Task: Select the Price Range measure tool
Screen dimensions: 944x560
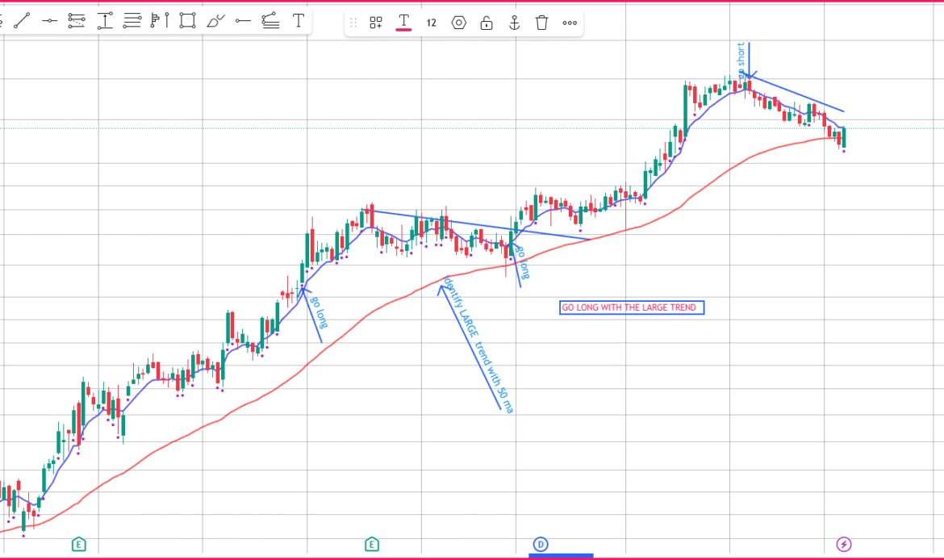Action: 105,21
